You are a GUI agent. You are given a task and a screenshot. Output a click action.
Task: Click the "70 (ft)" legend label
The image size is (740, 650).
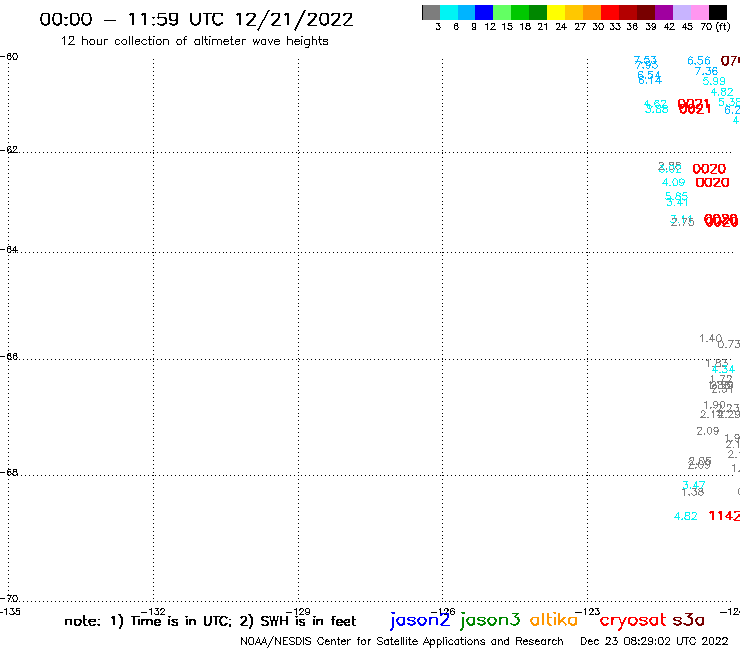point(715,27)
